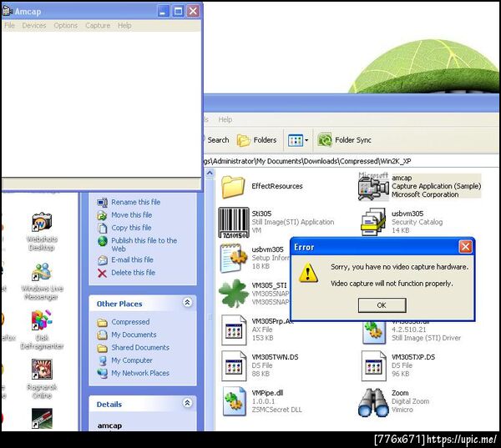Open the Options menu in Amcap

click(65, 26)
